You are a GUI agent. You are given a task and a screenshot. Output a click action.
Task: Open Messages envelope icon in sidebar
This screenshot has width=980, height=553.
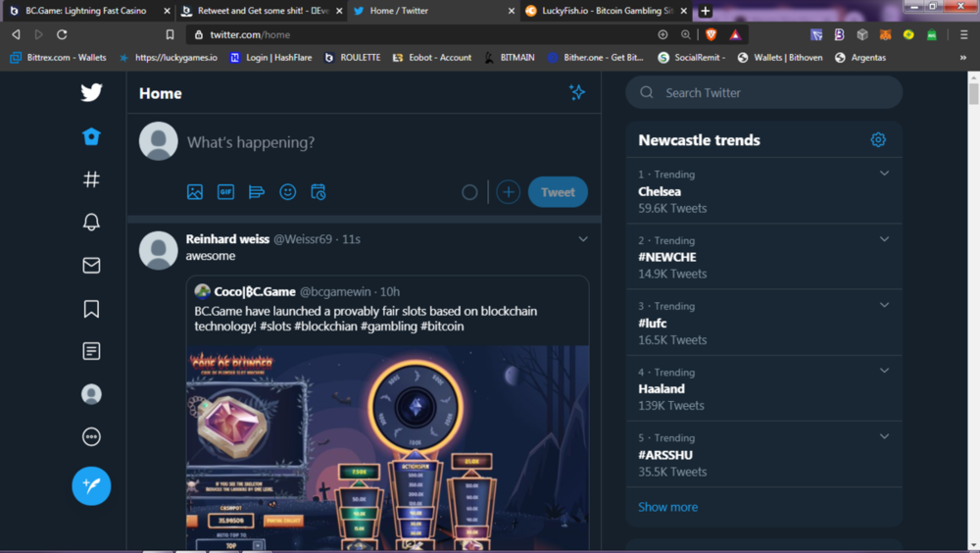(x=91, y=266)
